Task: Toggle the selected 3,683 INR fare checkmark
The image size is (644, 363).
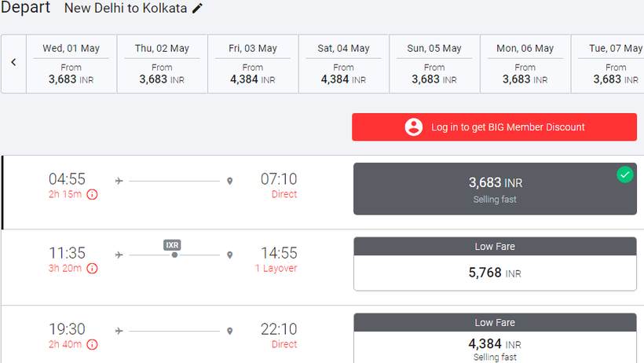Action: pyautogui.click(x=624, y=174)
